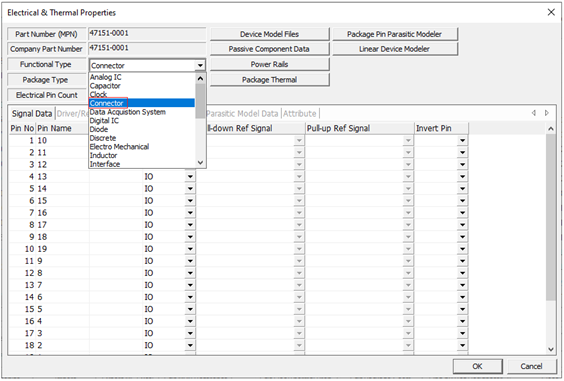
Task: Click the pin table scroll down arrow
Action: click(x=551, y=349)
